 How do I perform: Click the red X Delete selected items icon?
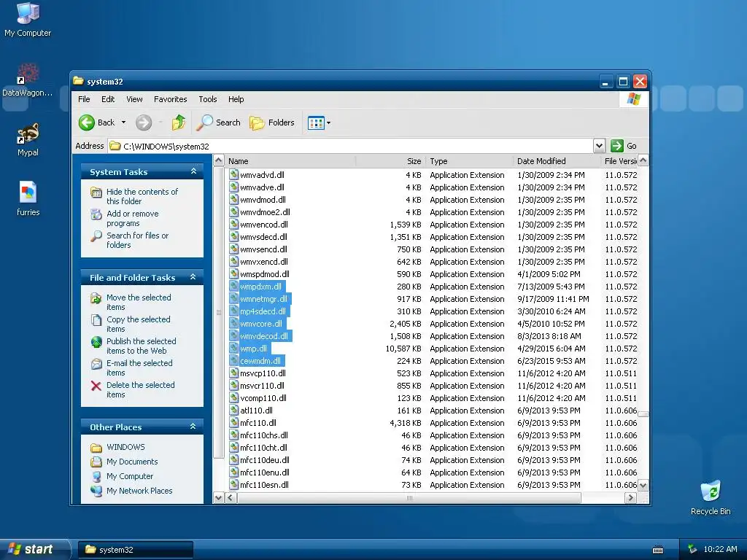click(96, 386)
